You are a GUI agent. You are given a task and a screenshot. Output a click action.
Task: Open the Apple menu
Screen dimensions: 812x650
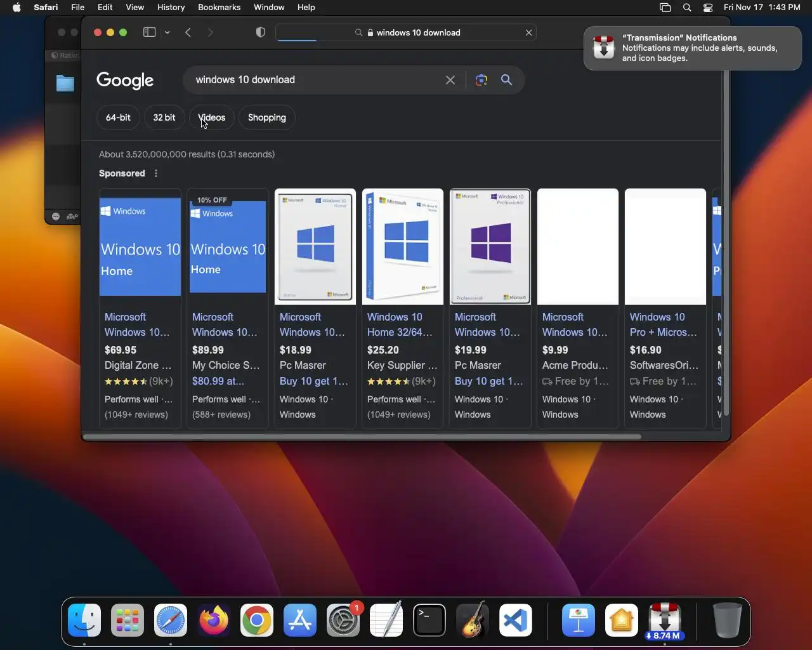(17, 7)
